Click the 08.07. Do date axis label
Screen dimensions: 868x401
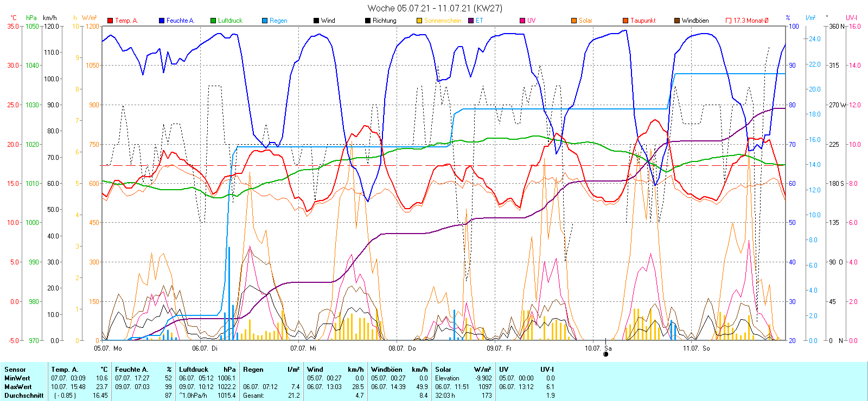point(402,348)
